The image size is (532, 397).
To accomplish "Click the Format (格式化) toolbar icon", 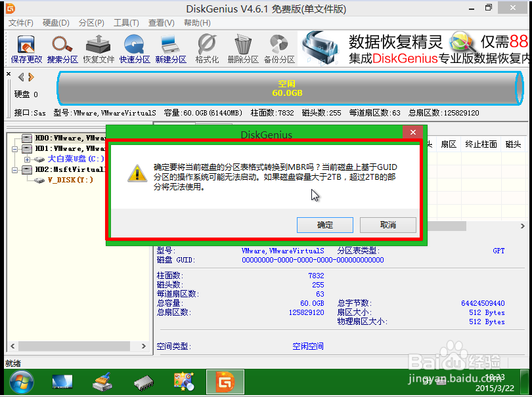I will point(207,49).
